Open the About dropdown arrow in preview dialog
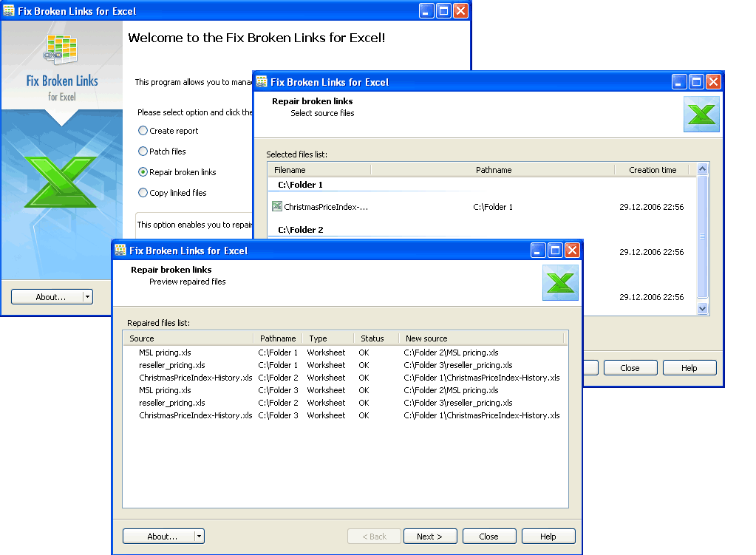 tap(200, 537)
